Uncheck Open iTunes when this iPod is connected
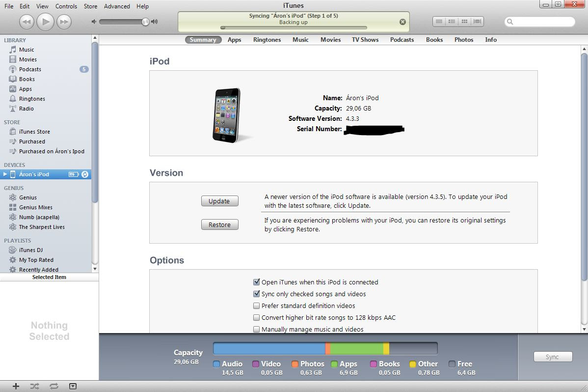588x392 pixels. (256, 282)
